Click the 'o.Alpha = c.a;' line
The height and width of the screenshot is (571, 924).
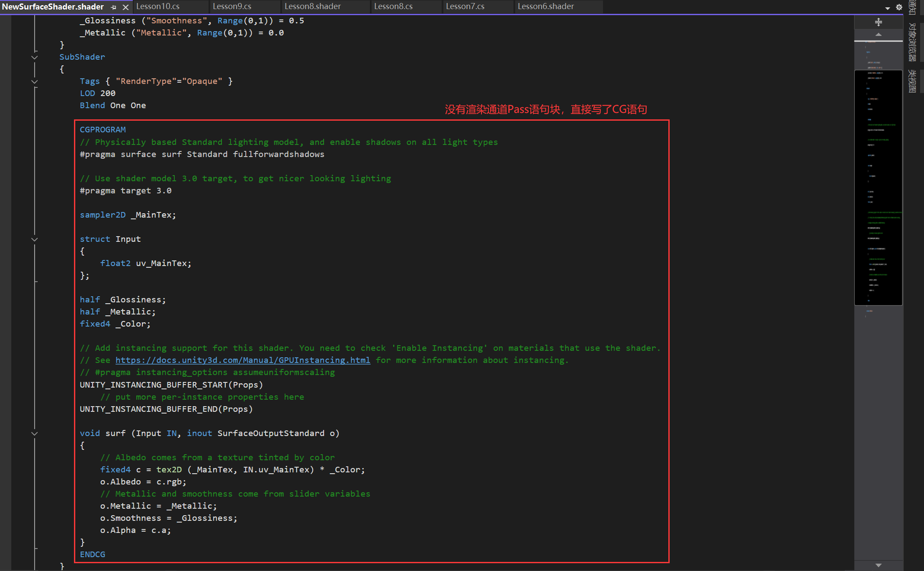click(x=135, y=530)
